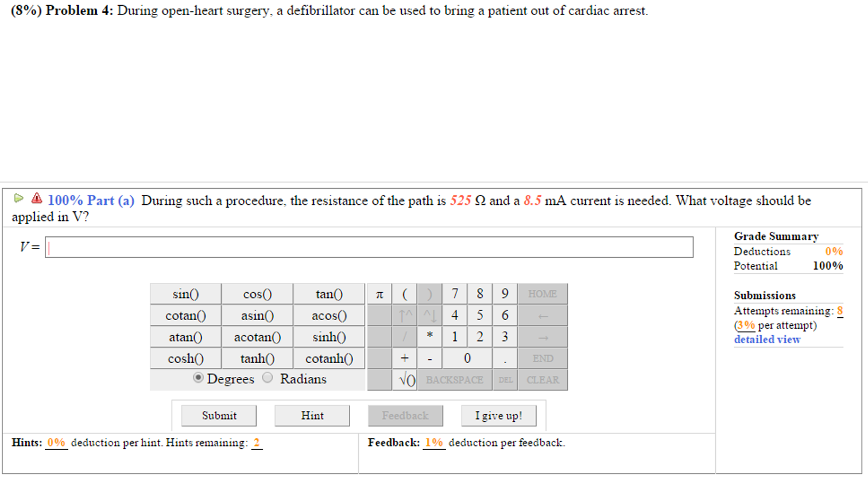The image size is (868, 478).
Task: Request a hint with Hint button
Action: pyautogui.click(x=312, y=415)
